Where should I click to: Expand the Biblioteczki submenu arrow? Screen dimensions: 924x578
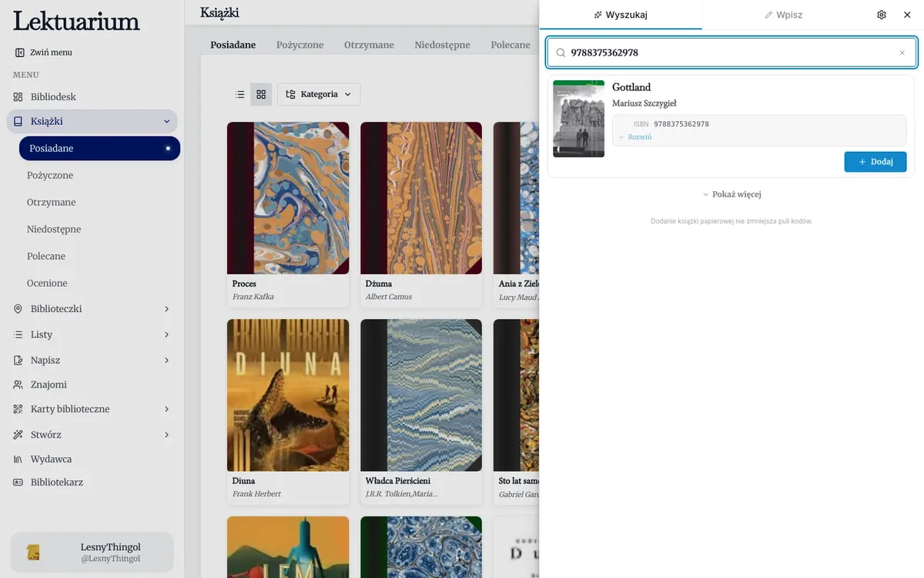tap(167, 309)
